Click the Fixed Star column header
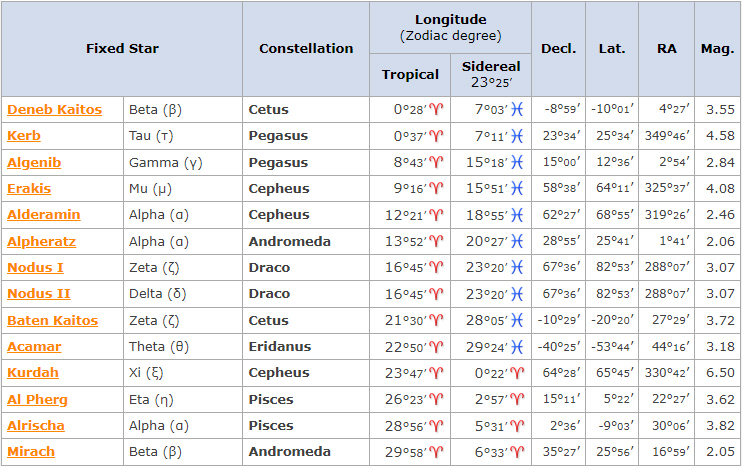The height and width of the screenshot is (466, 742). pyautogui.click(x=122, y=48)
